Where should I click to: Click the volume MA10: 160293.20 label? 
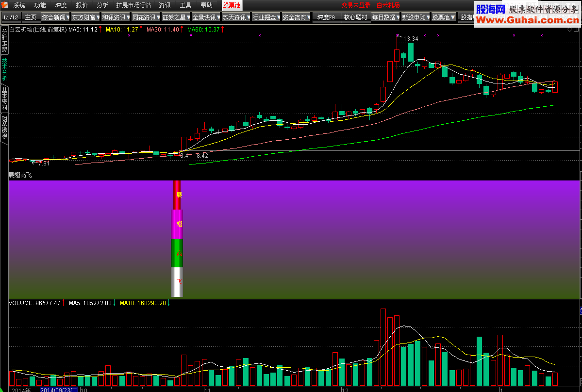tap(143, 303)
